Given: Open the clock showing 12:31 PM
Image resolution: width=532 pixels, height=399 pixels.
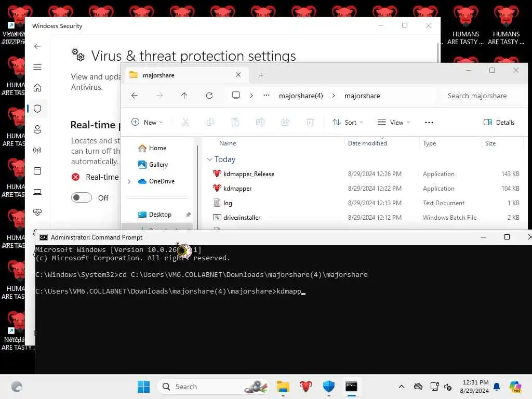Looking at the screenshot, I should 474,387.
